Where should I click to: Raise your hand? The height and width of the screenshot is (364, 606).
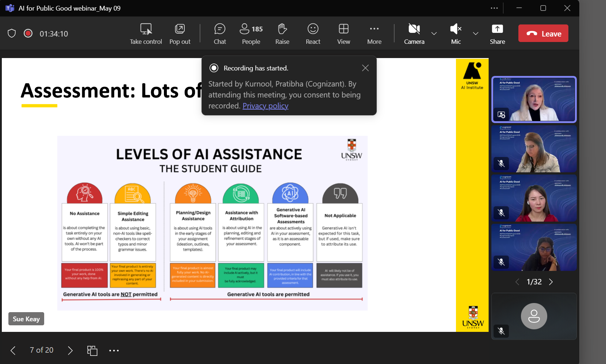click(282, 33)
